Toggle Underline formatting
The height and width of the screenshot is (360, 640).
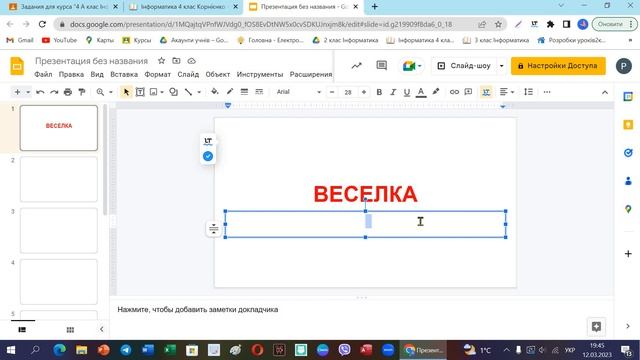(407, 92)
